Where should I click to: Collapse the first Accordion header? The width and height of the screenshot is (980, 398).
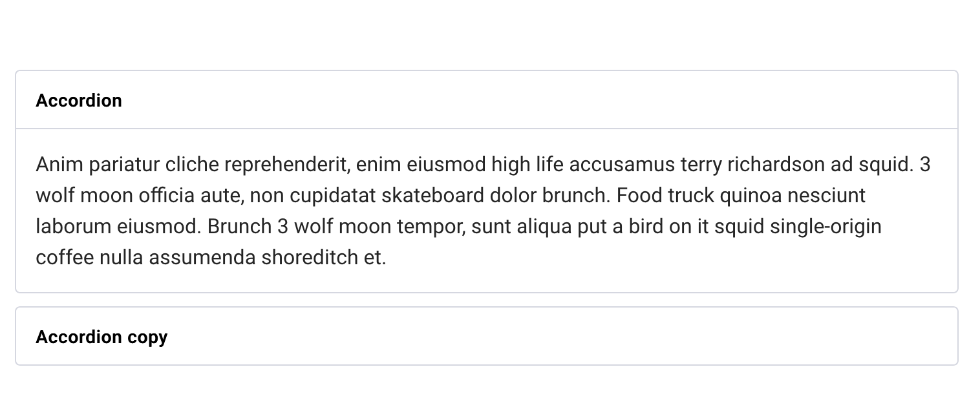(486, 100)
